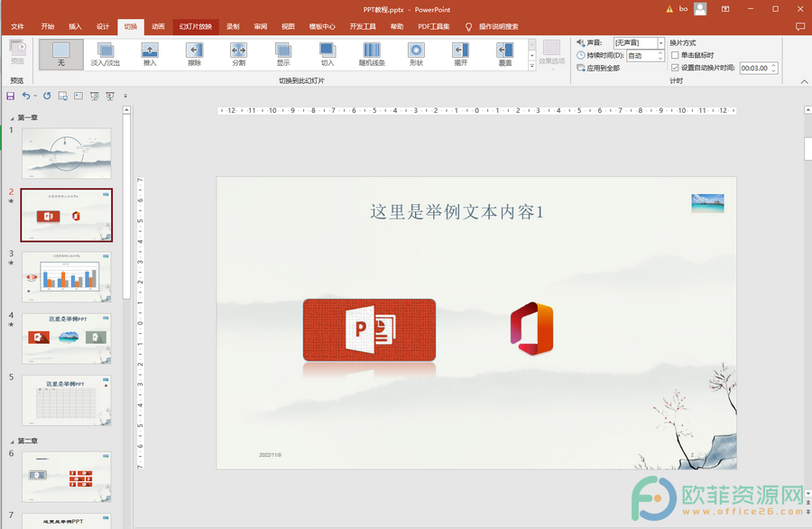The image size is (812, 529).
Task: Open the ribbon display options icon
Action: pos(725,9)
